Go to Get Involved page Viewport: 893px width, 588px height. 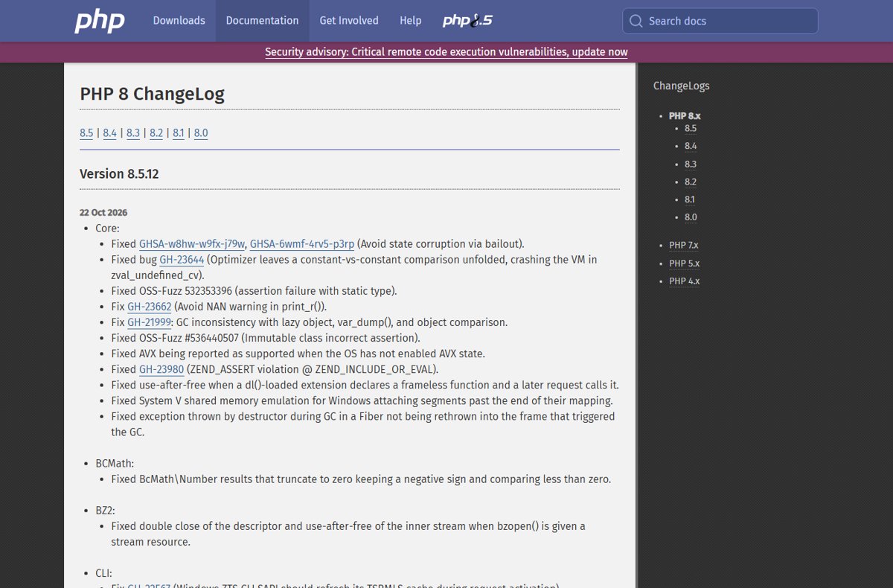pyautogui.click(x=349, y=21)
